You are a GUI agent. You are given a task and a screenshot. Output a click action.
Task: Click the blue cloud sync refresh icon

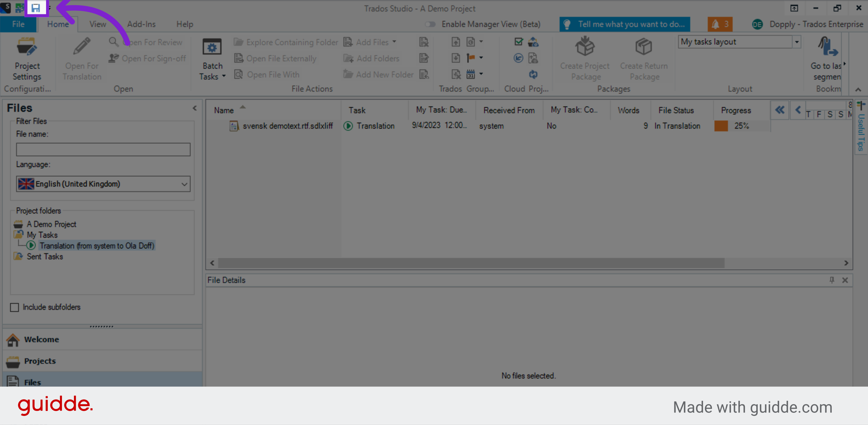tap(533, 74)
